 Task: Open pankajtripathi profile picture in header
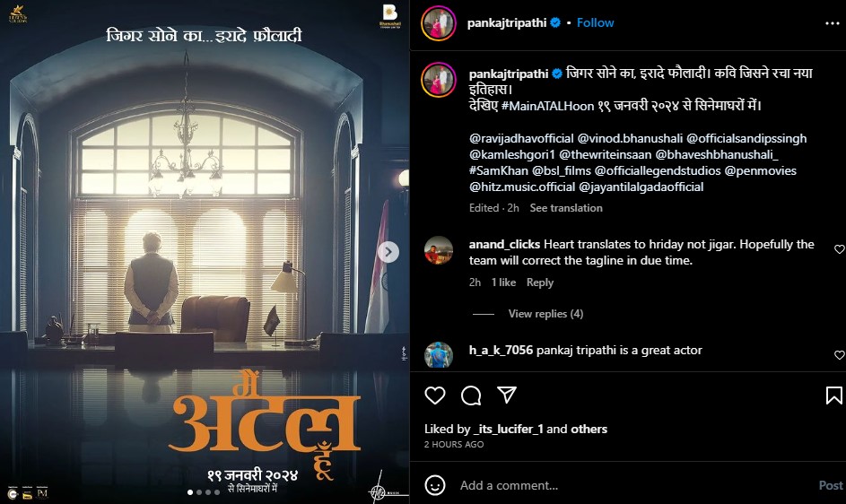tap(439, 23)
